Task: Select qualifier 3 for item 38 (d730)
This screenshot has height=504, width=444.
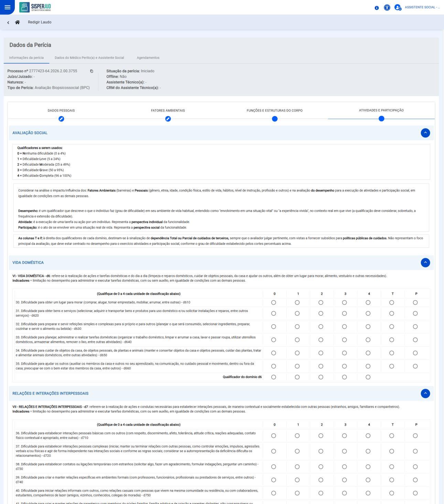Action: point(344,467)
